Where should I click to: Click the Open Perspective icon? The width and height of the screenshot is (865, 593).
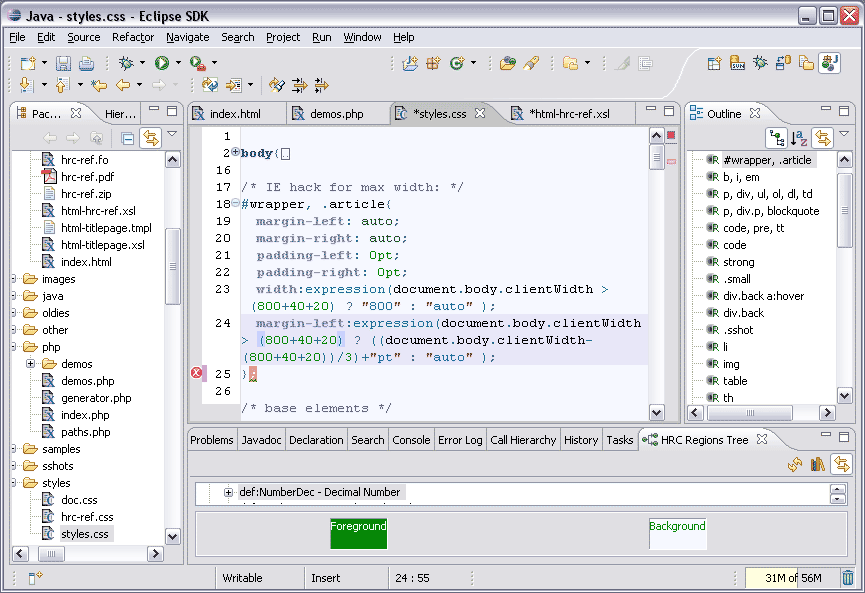click(714, 63)
